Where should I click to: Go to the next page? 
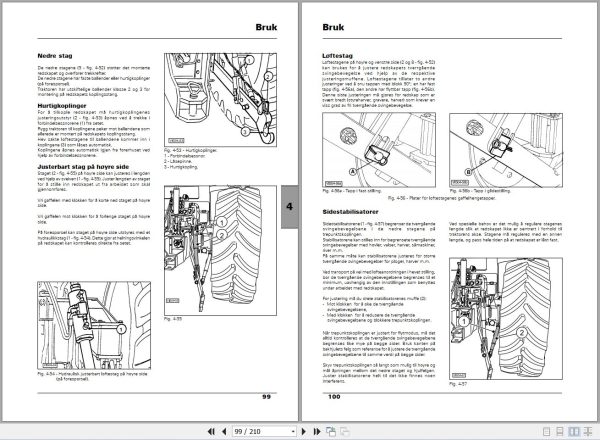click(304, 432)
